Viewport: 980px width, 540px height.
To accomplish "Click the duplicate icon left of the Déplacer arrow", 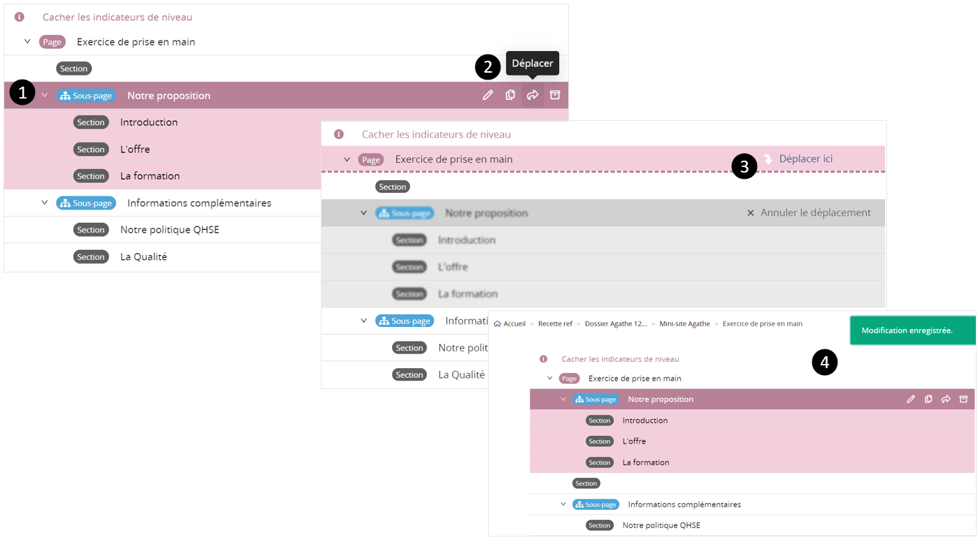I will [510, 95].
